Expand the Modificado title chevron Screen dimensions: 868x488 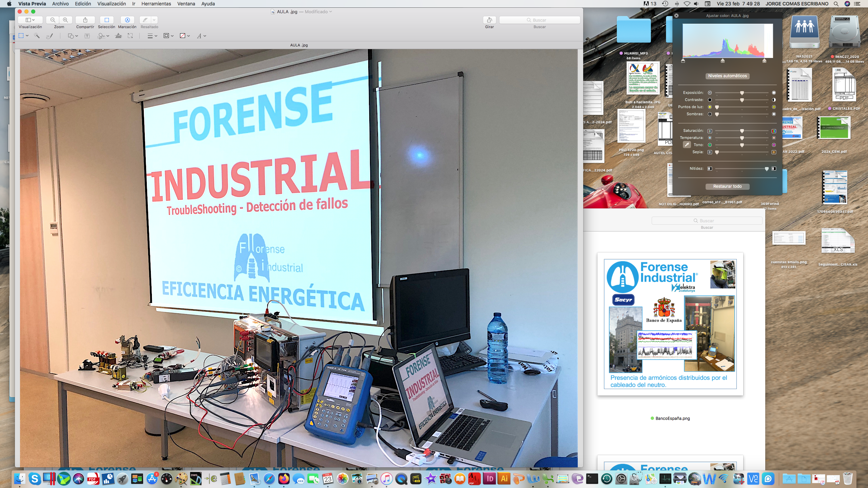coord(331,12)
